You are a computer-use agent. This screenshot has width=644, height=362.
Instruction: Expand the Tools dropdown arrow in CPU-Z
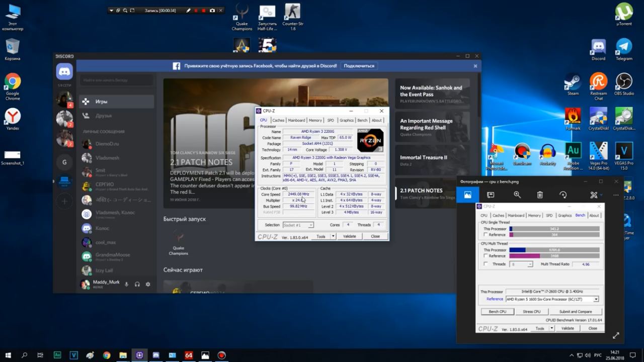click(333, 236)
